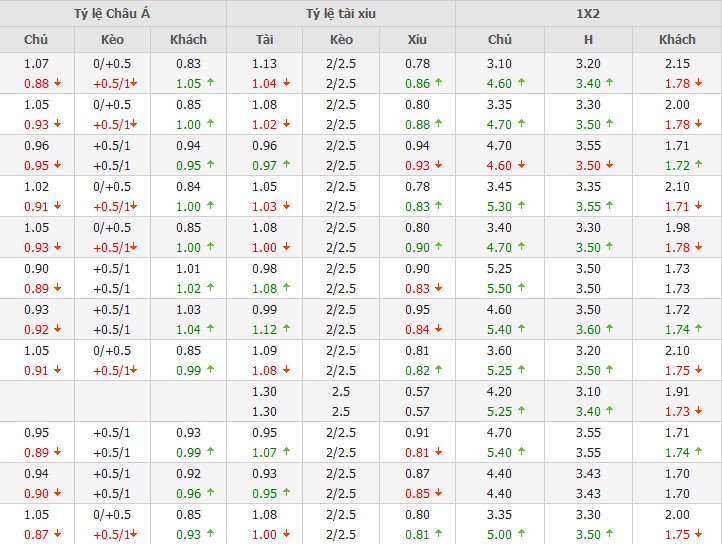Choose the 4.20 home odds value
Screen dimensions: 722x544
(x=499, y=392)
